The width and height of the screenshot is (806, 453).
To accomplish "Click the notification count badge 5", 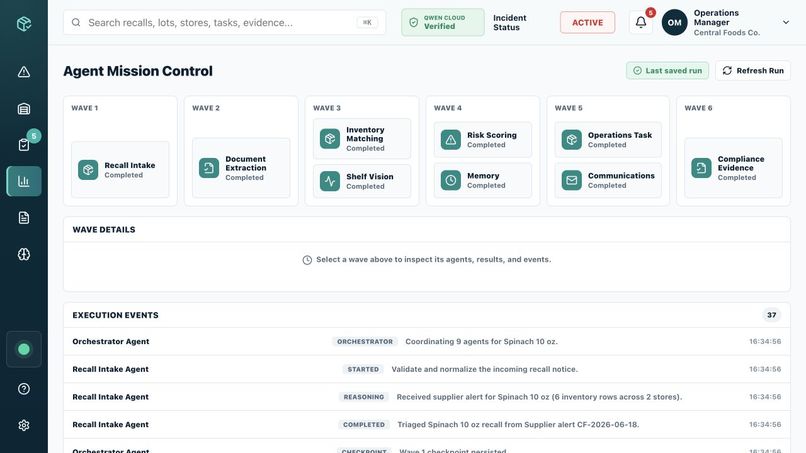I will 650,13.
